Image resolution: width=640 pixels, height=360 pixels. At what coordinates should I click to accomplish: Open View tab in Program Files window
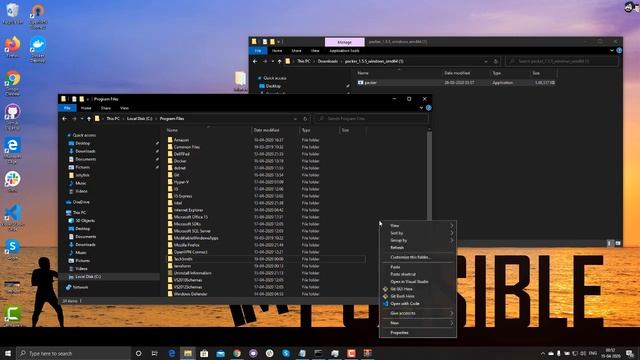tap(124, 108)
